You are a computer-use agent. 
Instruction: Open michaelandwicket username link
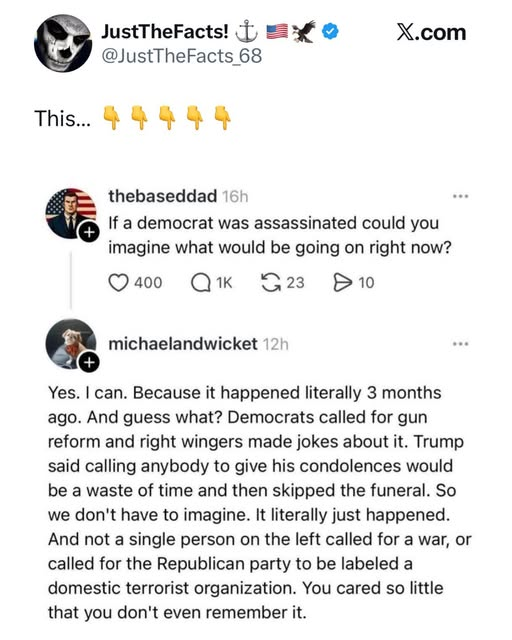pos(183,344)
